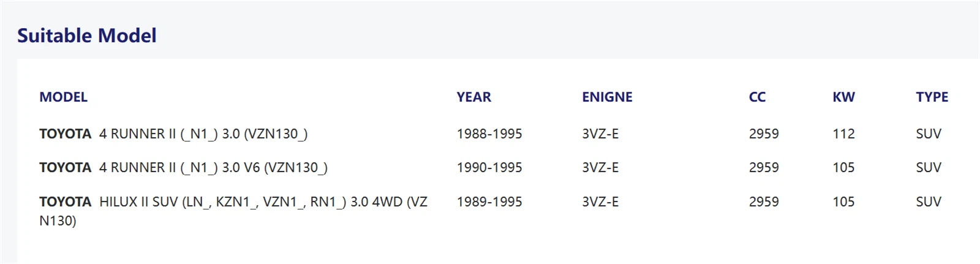Click the bold TOYOTA text in Hilux row

pos(65,202)
